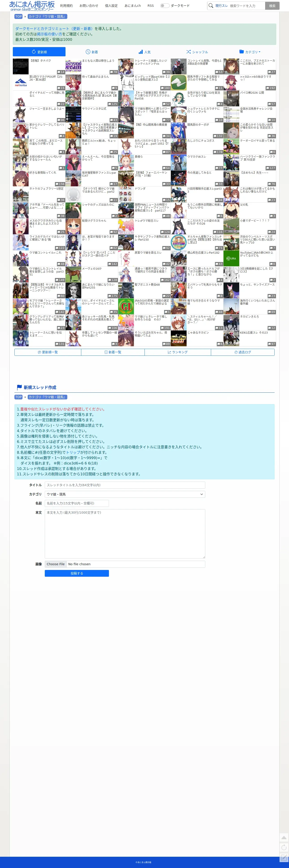Open 利用規約 in top menu
Screen dimensions: 289x868
click(66, 6)
